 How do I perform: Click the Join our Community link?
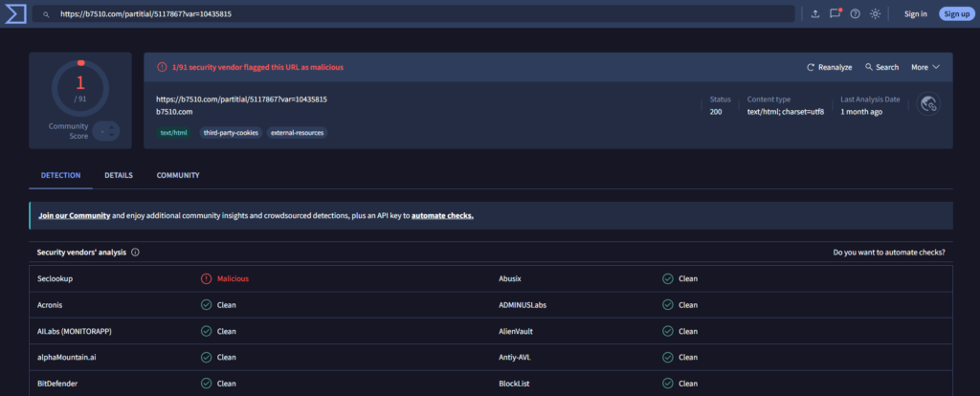(x=75, y=215)
